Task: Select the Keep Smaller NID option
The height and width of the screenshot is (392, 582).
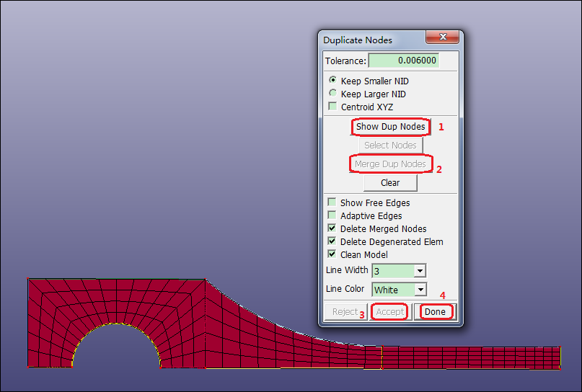Action: coord(332,81)
